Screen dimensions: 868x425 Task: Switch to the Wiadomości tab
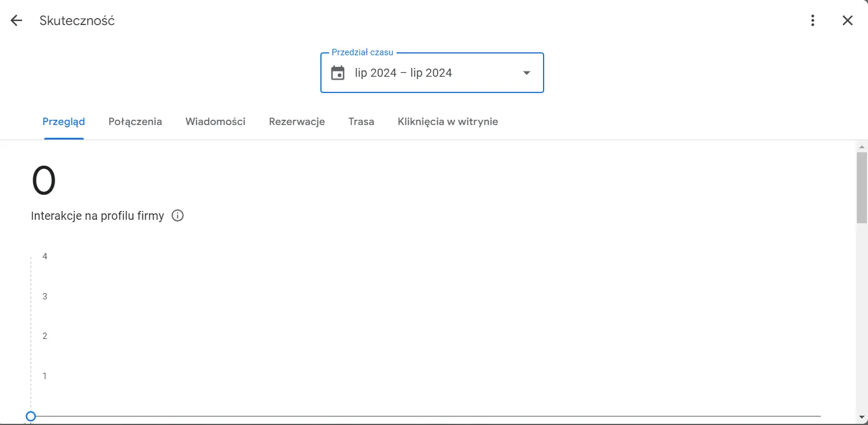coord(216,122)
